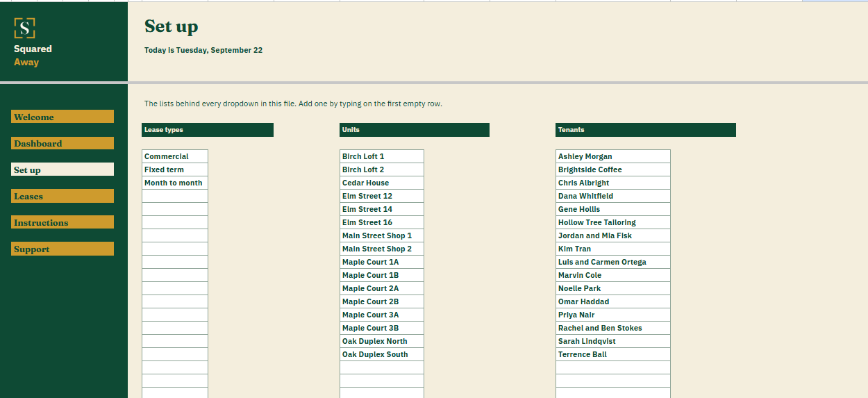This screenshot has height=398, width=868.
Task: Select tenant Ashley Morgan
Action: (x=613, y=156)
